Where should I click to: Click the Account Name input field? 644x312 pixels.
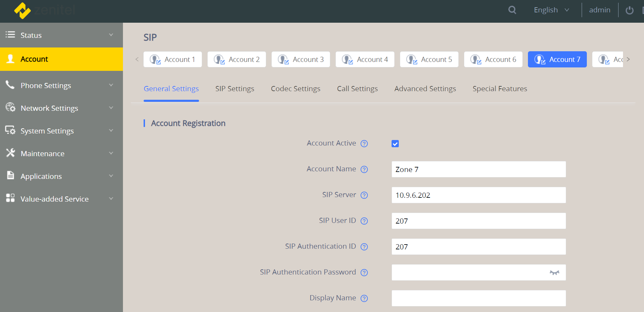pos(478,170)
